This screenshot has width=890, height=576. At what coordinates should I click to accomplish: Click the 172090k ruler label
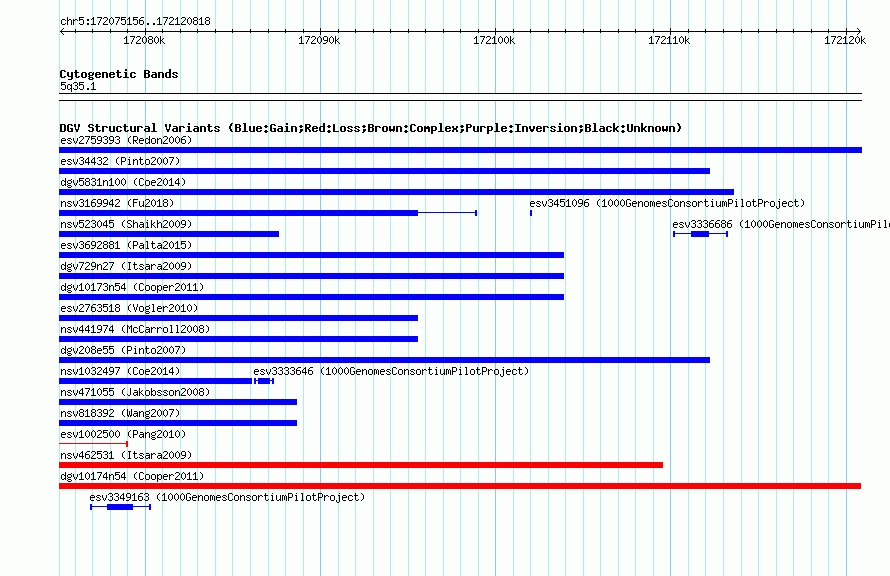tap(319, 40)
